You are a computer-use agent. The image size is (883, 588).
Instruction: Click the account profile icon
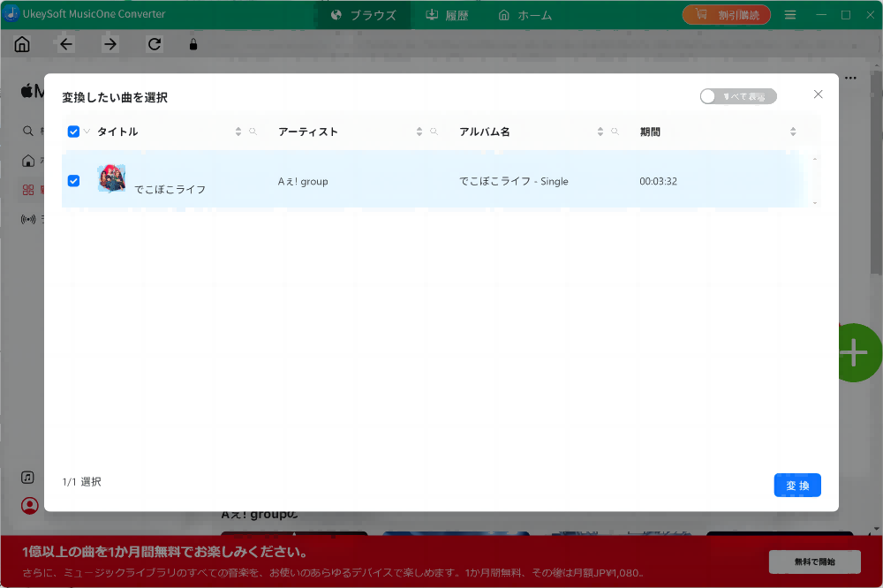pos(30,506)
